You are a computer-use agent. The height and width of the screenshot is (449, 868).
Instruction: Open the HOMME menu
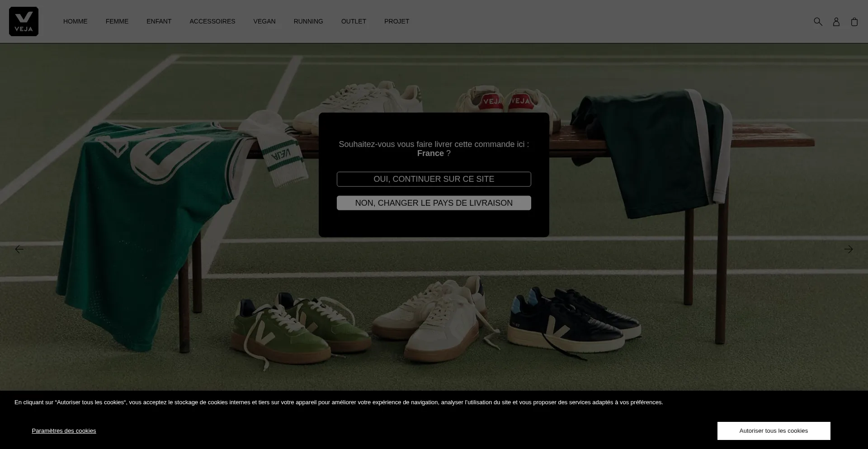pos(75,21)
